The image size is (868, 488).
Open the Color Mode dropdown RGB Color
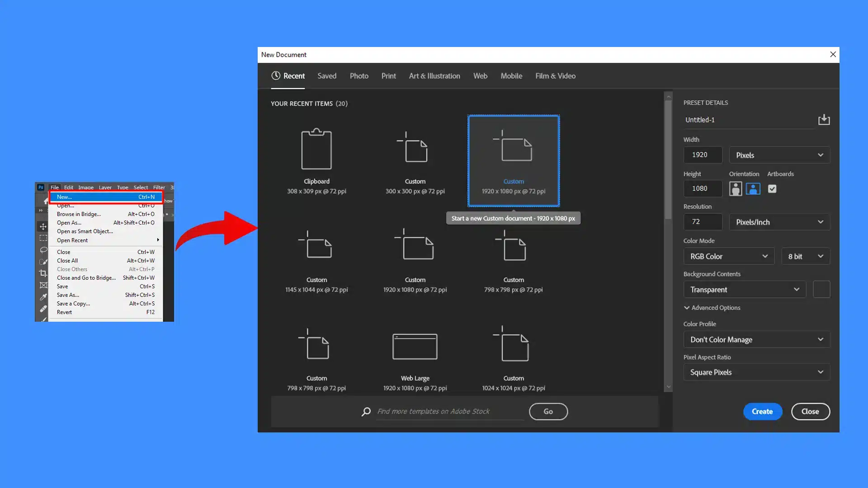[729, 256]
